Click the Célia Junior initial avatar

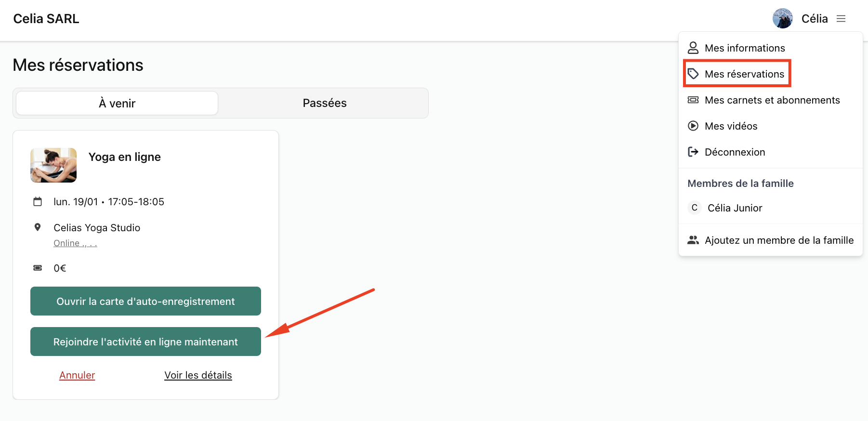click(694, 208)
